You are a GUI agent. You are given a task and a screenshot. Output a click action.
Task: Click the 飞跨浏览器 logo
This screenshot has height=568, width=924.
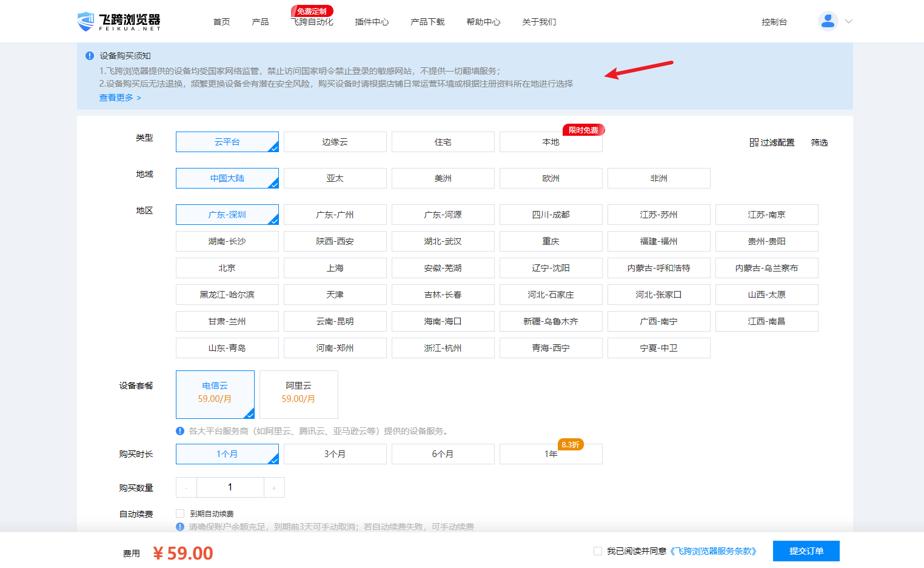[x=119, y=22]
